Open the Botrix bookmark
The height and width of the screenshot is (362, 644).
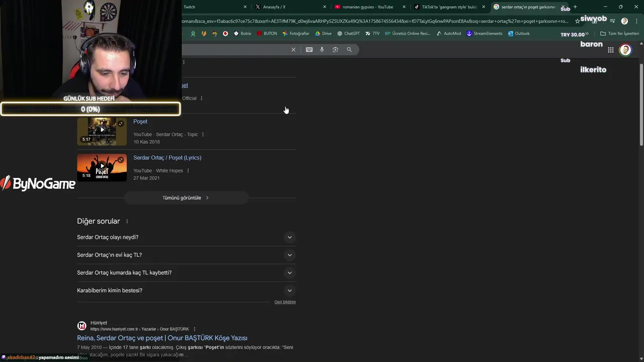tap(243, 34)
